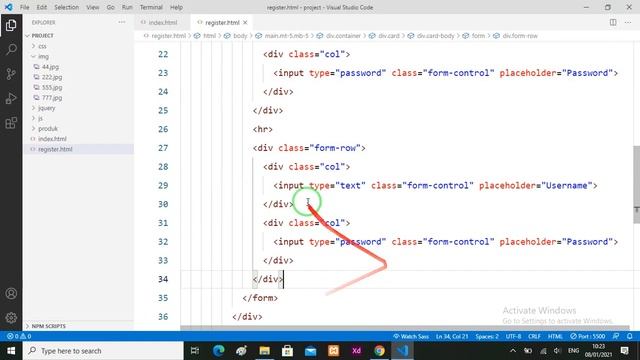
Task: Open the Extensions view
Action: pos(11,122)
